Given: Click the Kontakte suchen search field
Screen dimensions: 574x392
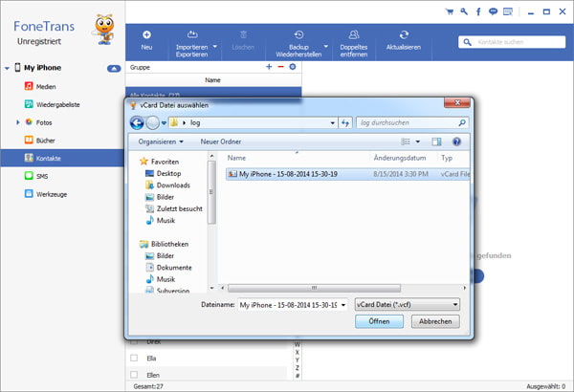Looking at the screenshot, I should [x=512, y=42].
